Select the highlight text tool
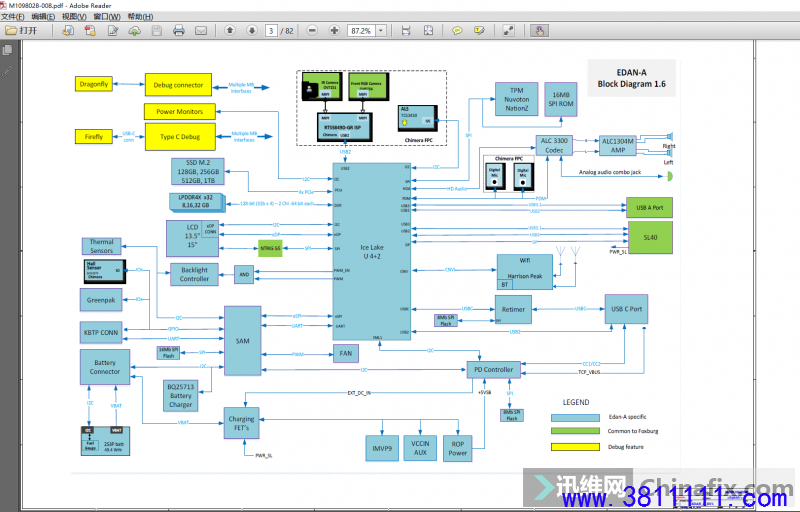Screen dimensions: 800x512 tap(479, 31)
